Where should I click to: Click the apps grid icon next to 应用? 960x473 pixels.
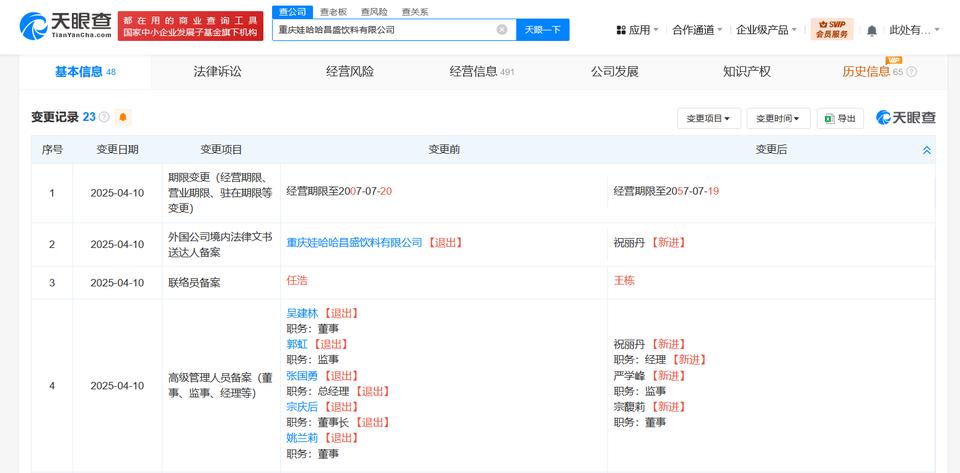coord(621,29)
